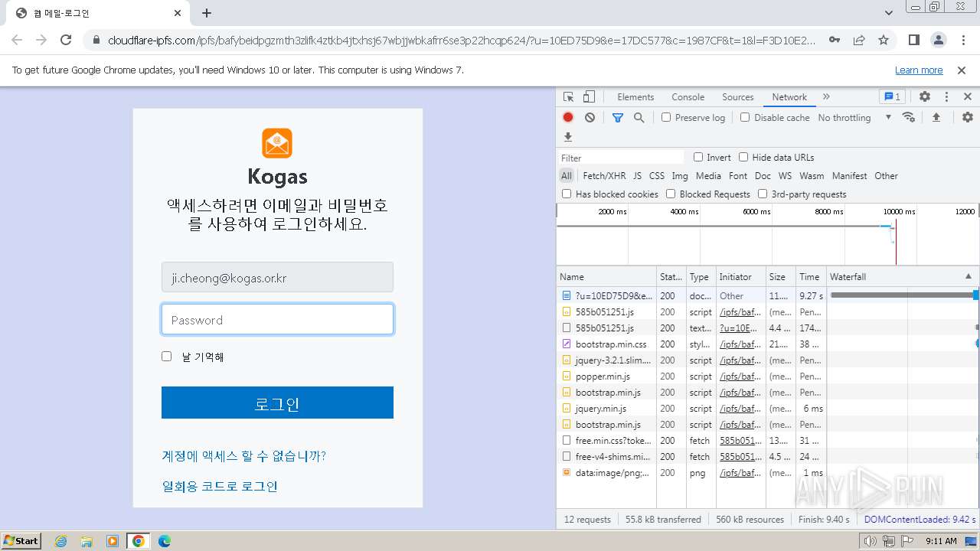Open the issues badge showing 1
Screen dimensions: 980x551
click(x=892, y=97)
